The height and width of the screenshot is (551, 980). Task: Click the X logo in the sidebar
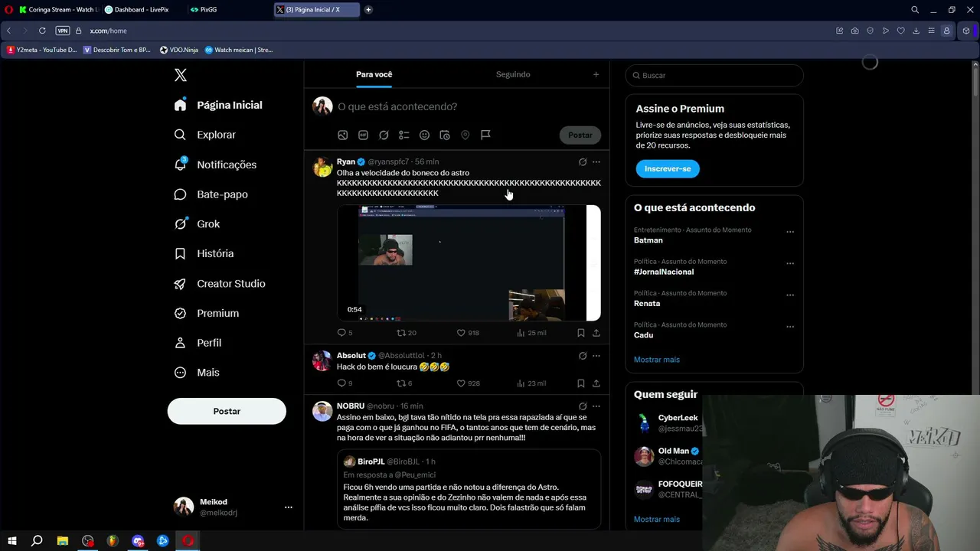[x=180, y=75]
